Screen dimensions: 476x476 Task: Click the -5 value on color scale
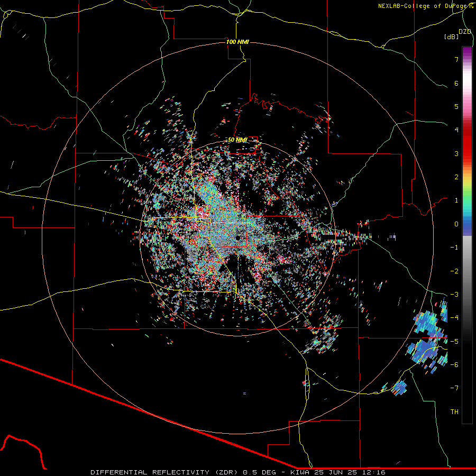tap(454, 341)
